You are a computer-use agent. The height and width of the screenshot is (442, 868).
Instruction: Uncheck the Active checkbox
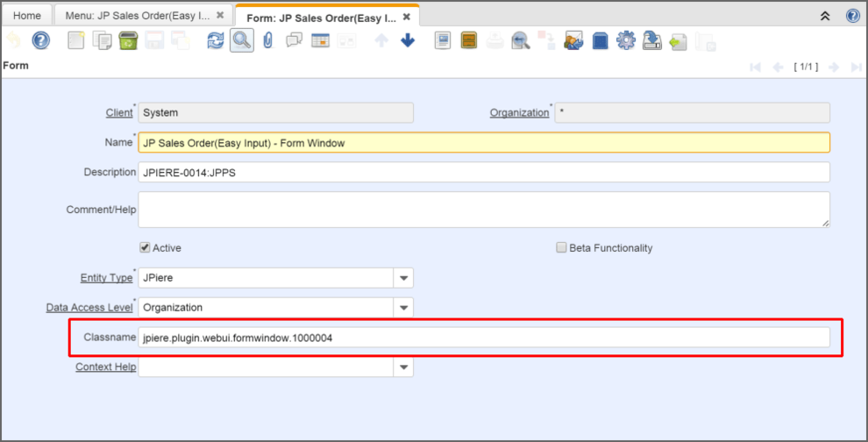pos(146,247)
